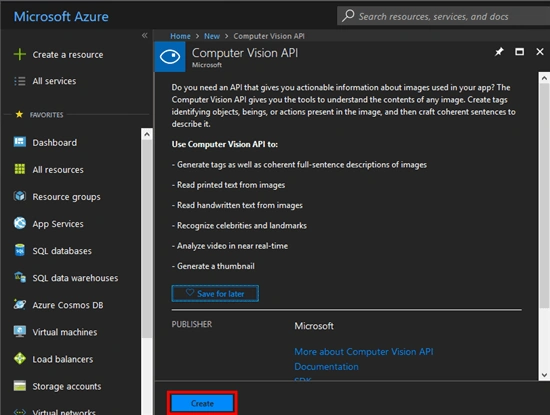Image resolution: width=550 pixels, height=415 pixels.
Task: Select the Resource groups cube icon
Action: pyautogui.click(x=20, y=196)
